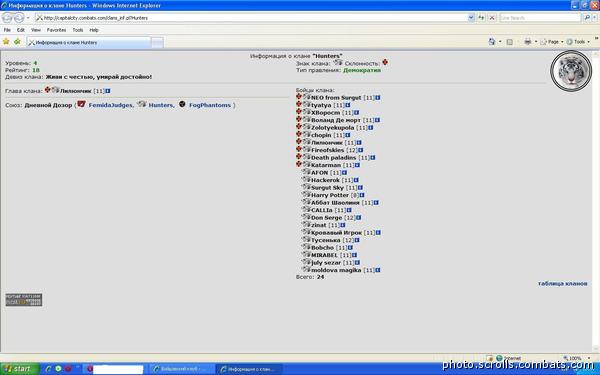Viewport: 600px width, 375px height.
Task: Click player name Воланд Де морт
Action: click(x=336, y=120)
